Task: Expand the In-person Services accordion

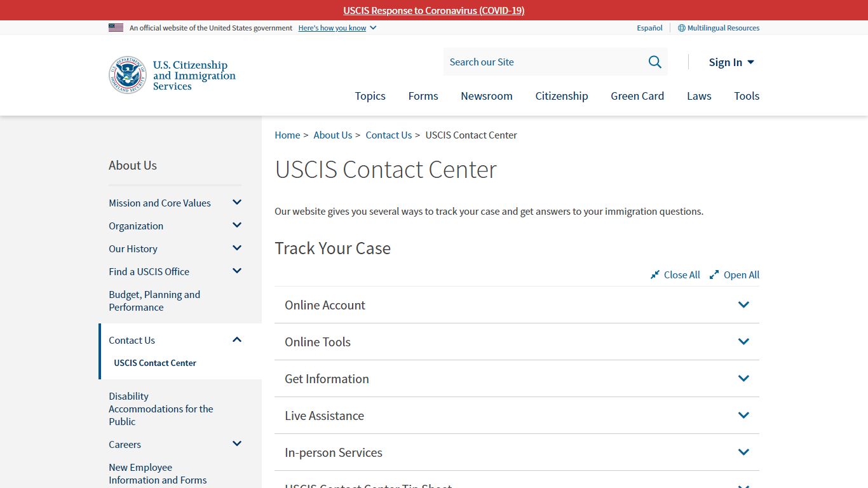Action: click(x=517, y=452)
